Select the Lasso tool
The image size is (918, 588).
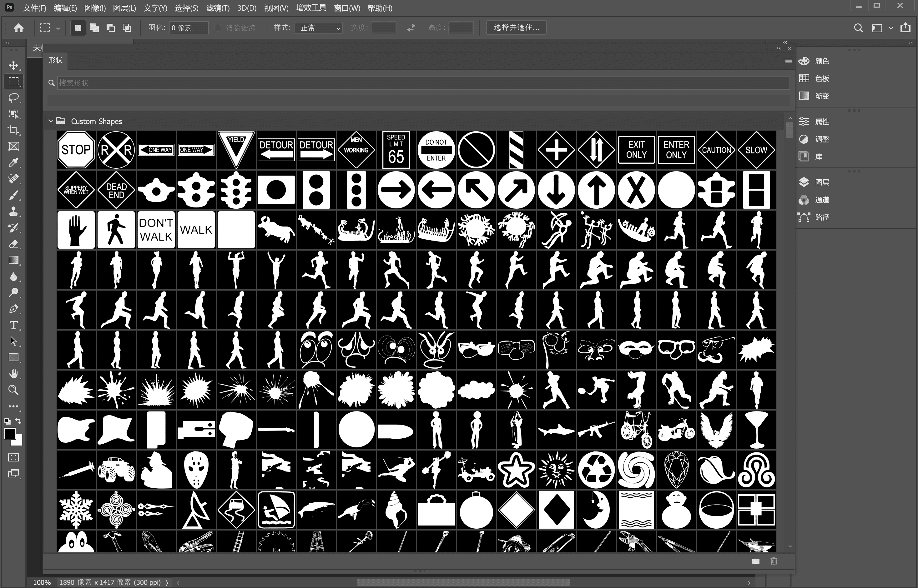tap(13, 98)
